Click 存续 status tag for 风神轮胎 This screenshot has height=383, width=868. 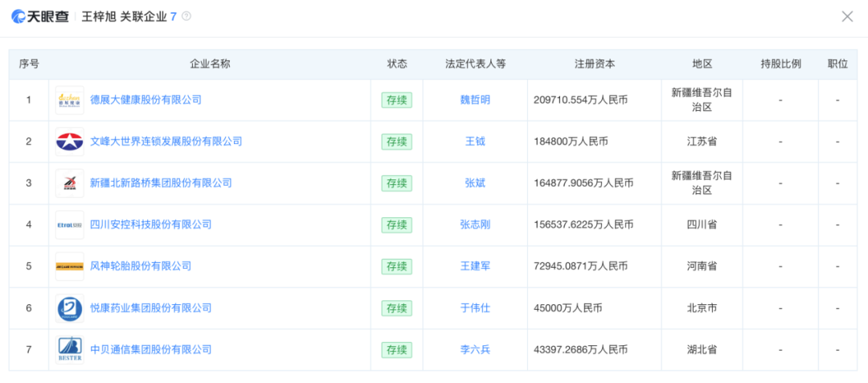(396, 266)
